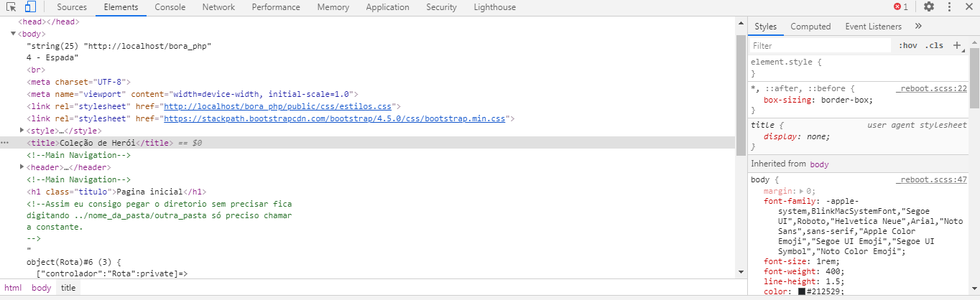Toggle the :hov element state panel
Viewport: 980px width, 300px height.
pos(908,45)
